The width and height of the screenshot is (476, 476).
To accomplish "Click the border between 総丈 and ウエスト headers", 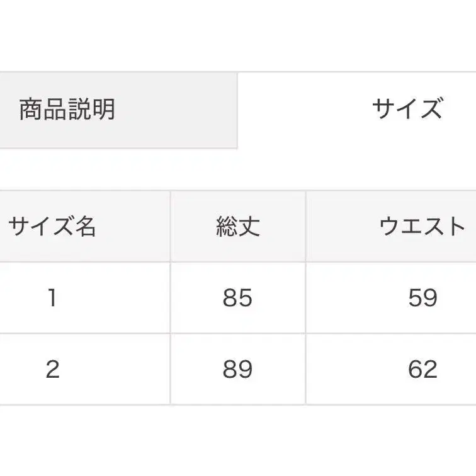I will [305, 227].
